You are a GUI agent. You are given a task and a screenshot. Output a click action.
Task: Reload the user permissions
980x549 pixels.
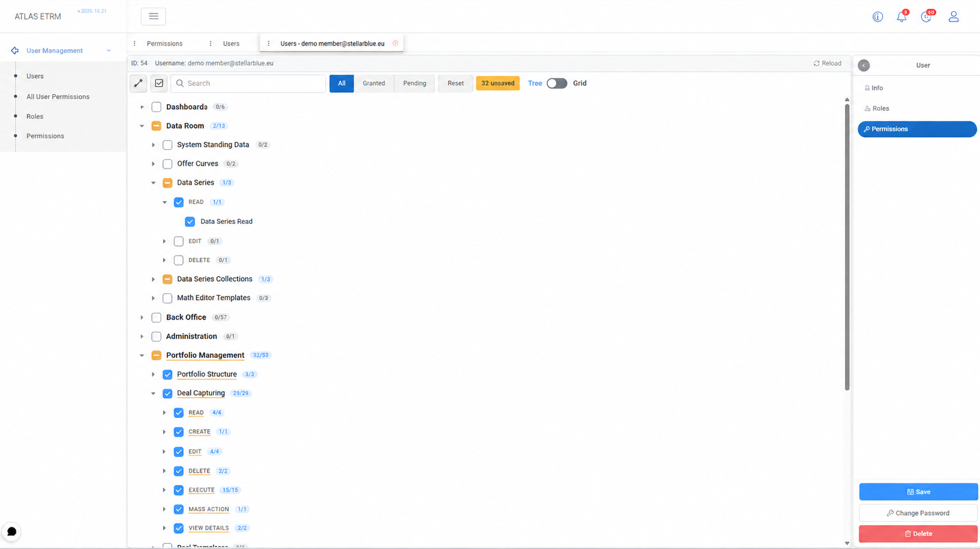point(827,63)
